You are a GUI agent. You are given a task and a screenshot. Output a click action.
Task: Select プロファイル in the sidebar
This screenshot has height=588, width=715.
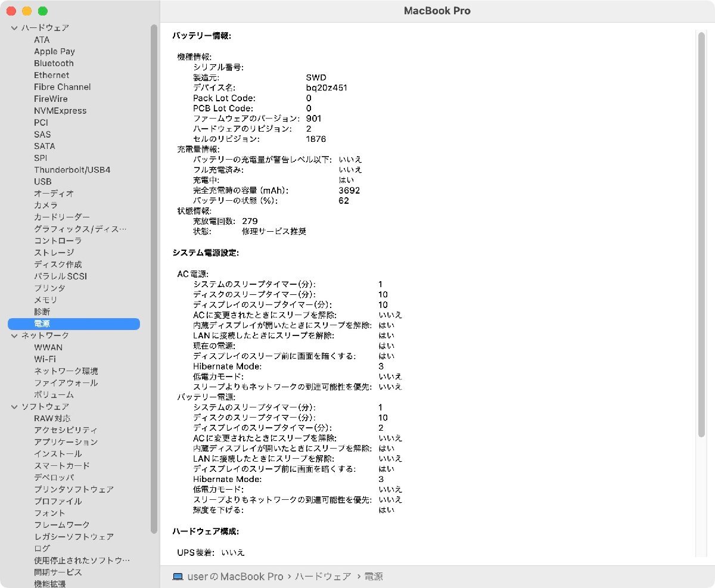58,501
